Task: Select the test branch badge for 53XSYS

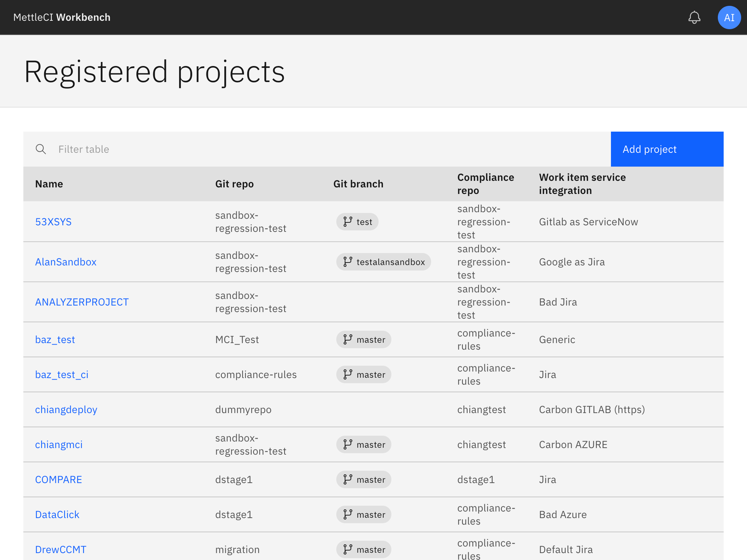Action: [357, 221]
